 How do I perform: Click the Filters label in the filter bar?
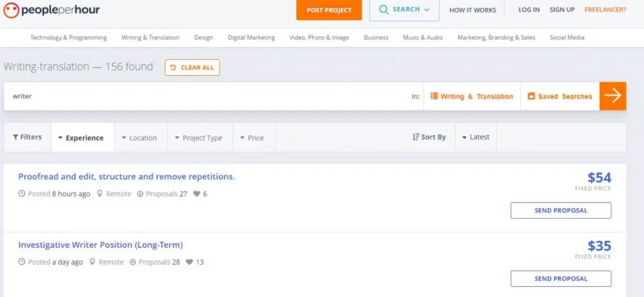click(31, 137)
